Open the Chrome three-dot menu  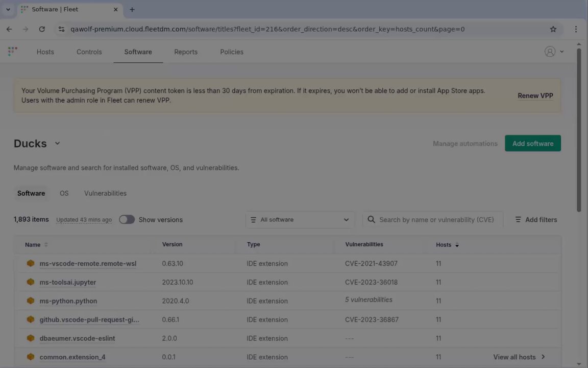(x=576, y=29)
